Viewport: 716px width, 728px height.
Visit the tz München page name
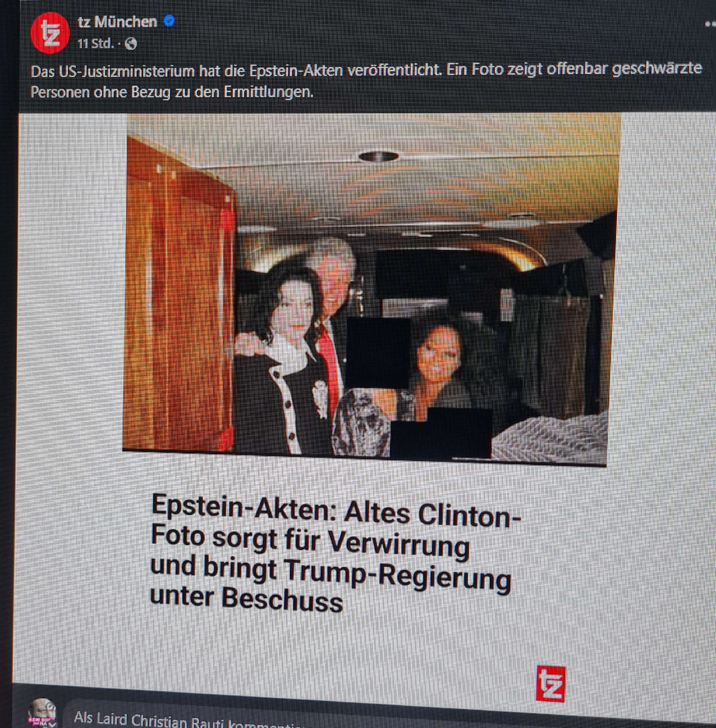(118, 22)
